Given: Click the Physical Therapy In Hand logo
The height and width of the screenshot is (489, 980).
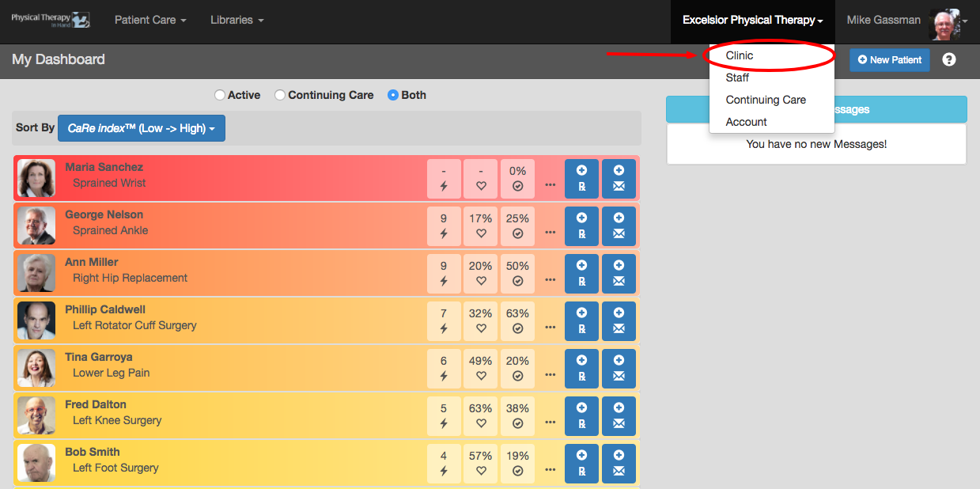Looking at the screenshot, I should (x=51, y=20).
